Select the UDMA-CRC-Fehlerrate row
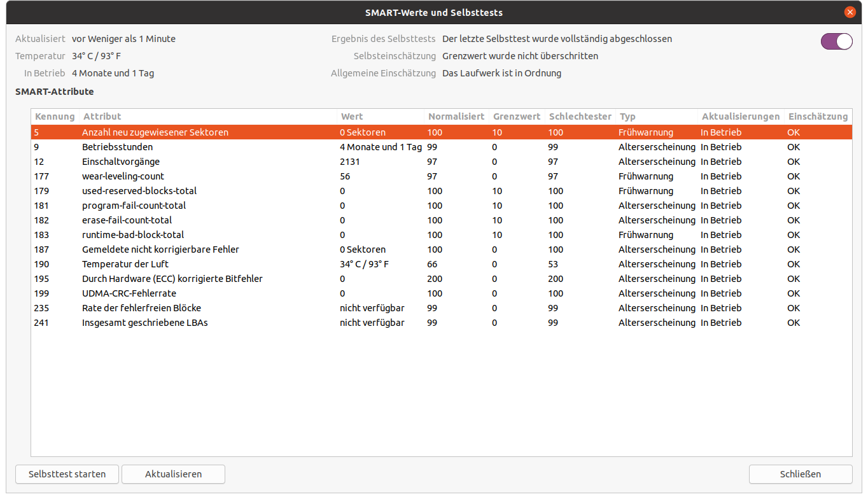868x499 pixels. (442, 293)
